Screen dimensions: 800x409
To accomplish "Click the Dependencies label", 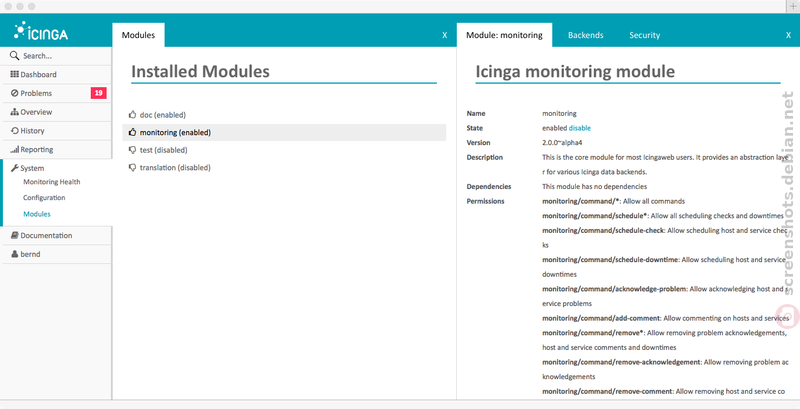I will click(489, 187).
